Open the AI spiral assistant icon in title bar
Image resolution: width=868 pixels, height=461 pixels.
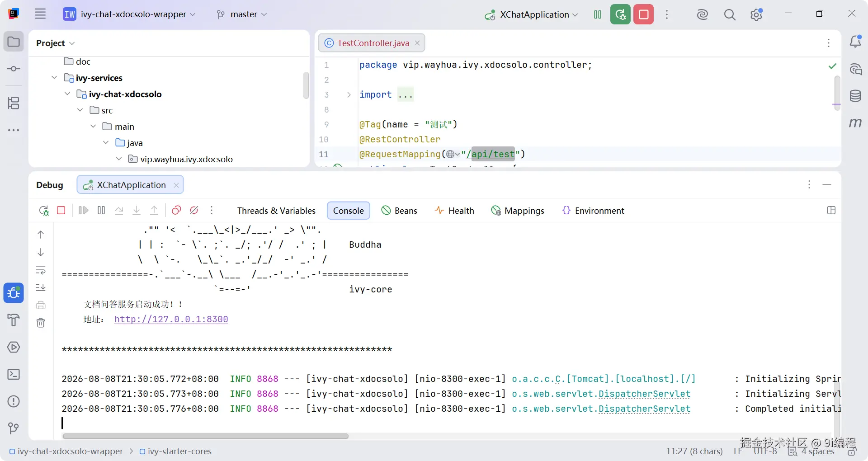tap(702, 14)
